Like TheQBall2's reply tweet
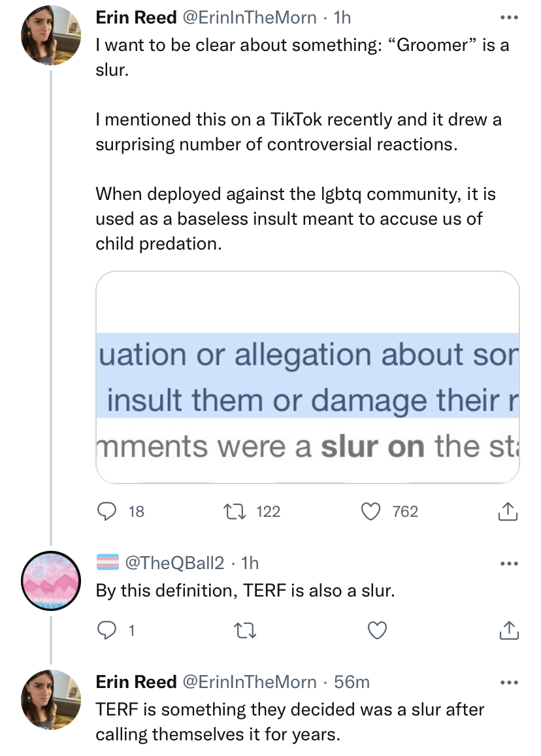The height and width of the screenshot is (756, 541). pyautogui.click(x=378, y=630)
